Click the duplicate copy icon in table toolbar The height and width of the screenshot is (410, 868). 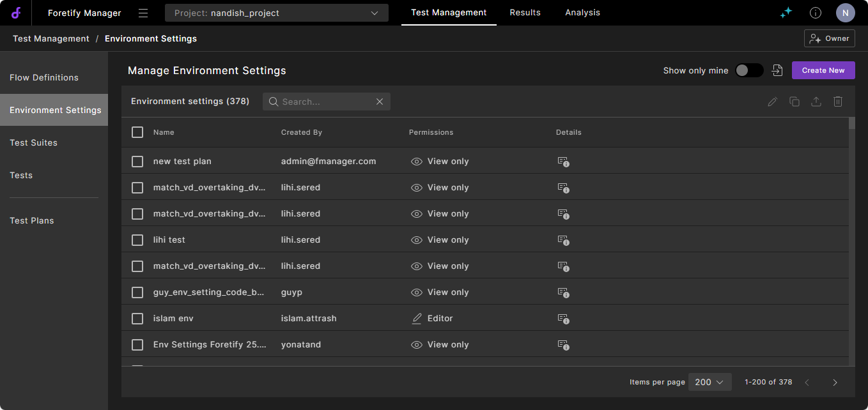click(794, 102)
